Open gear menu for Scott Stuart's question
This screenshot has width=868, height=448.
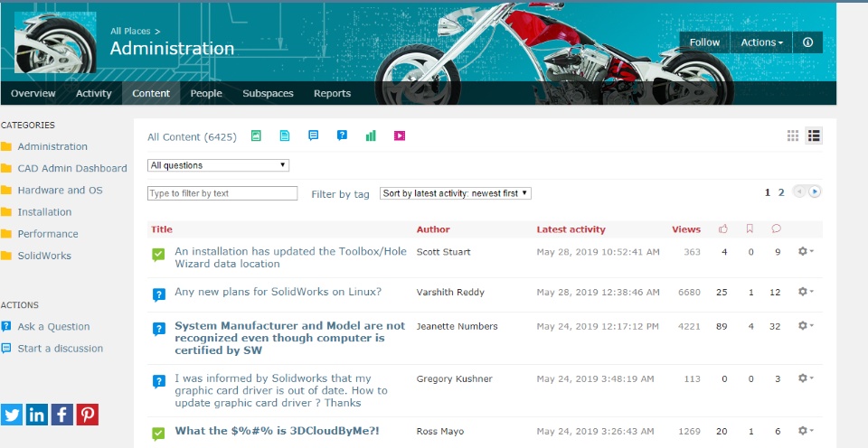(x=805, y=252)
